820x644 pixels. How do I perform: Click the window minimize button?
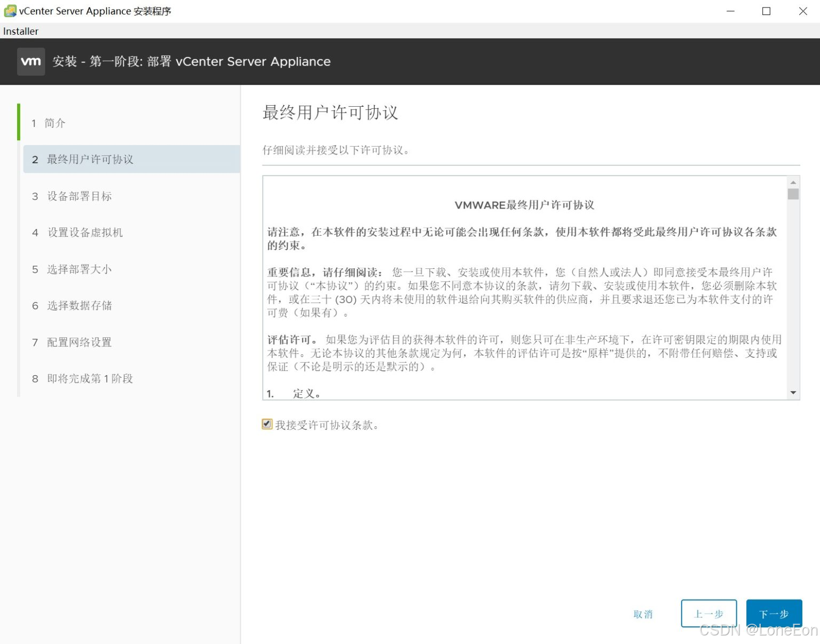[x=730, y=11]
